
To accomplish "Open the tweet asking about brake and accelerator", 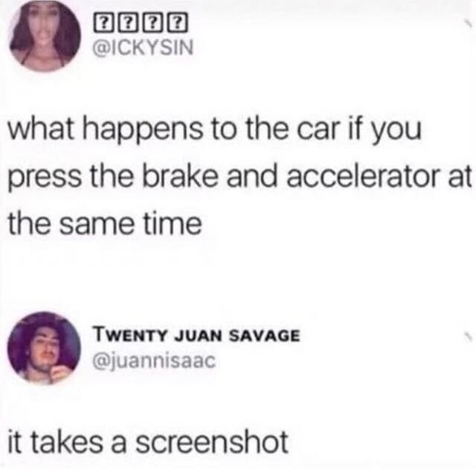I will pyautogui.click(x=239, y=177).
